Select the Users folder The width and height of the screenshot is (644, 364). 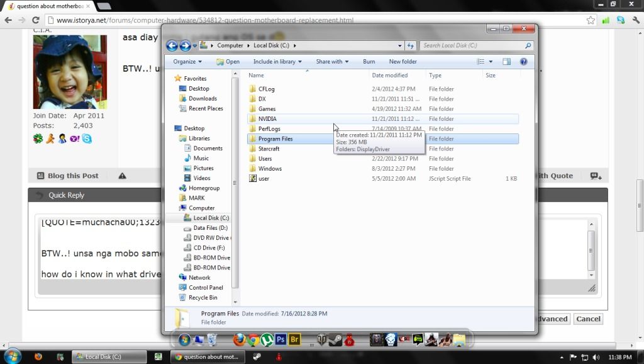[265, 159]
